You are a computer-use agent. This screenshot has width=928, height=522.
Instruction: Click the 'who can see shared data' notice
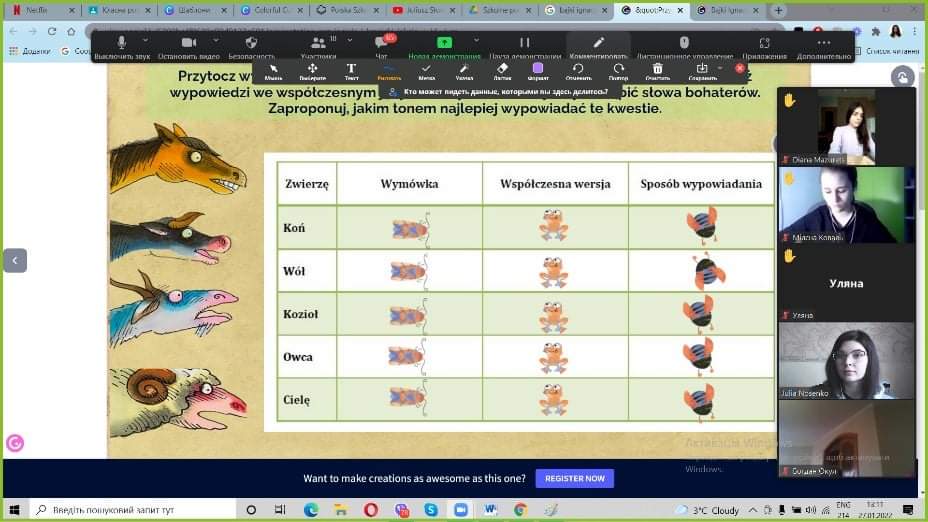point(500,92)
